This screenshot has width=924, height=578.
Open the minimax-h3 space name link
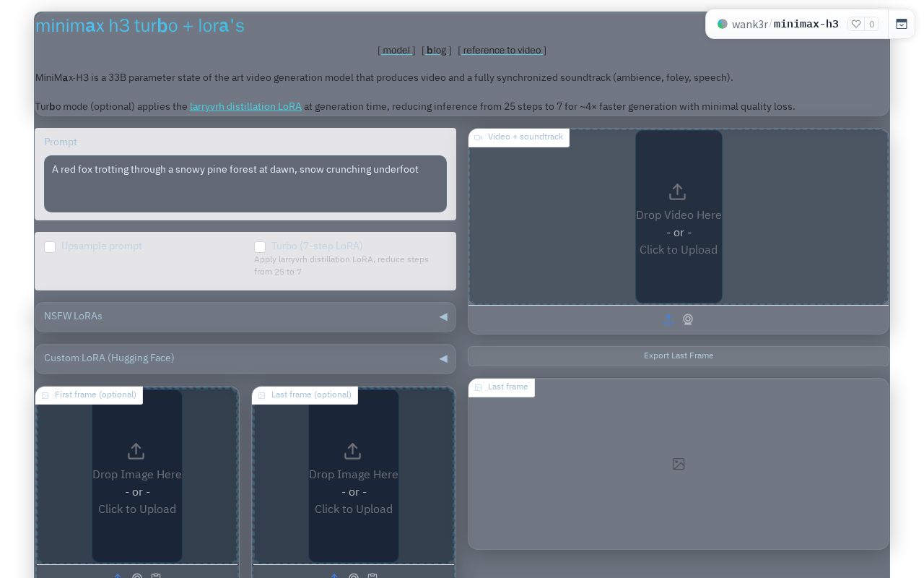(x=806, y=24)
